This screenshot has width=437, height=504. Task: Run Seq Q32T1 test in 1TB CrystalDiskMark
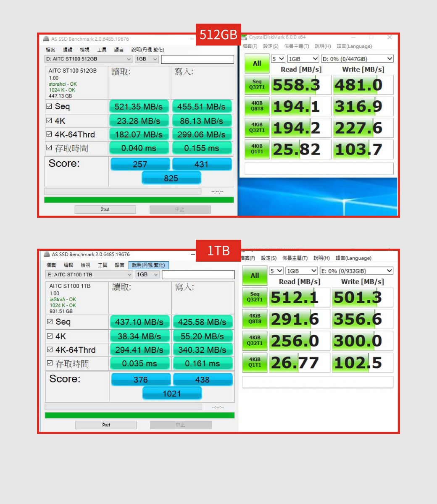coord(255,297)
